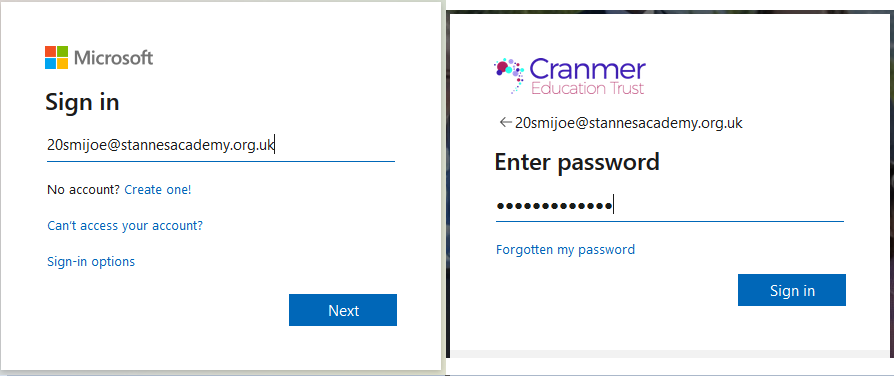Click the blue Sign in button
894x376 pixels.
point(792,290)
